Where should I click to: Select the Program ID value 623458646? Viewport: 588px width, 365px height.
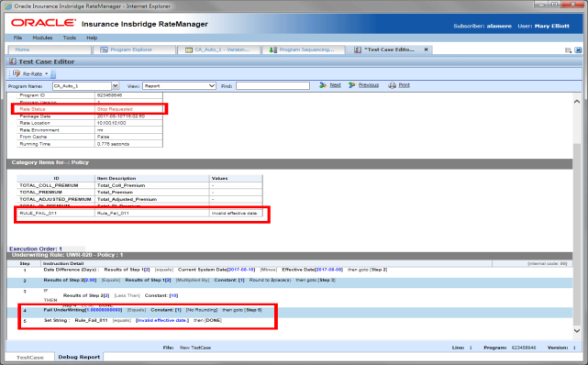(x=109, y=95)
